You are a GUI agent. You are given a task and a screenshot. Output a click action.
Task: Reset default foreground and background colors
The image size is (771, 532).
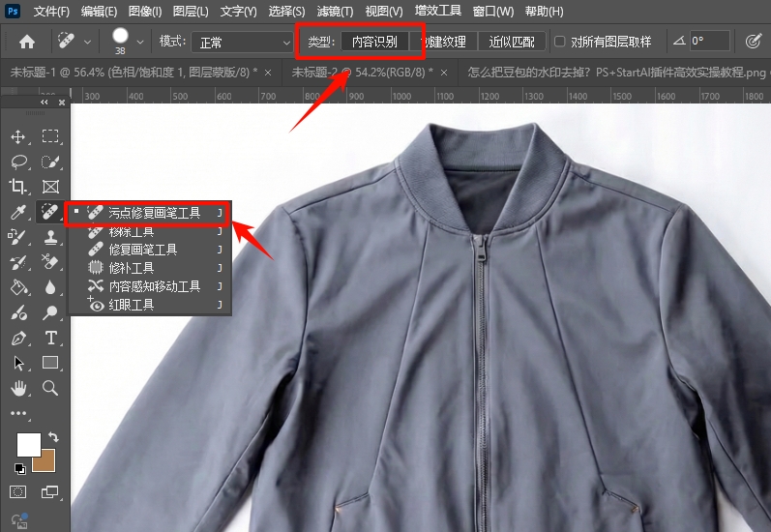coord(19,469)
